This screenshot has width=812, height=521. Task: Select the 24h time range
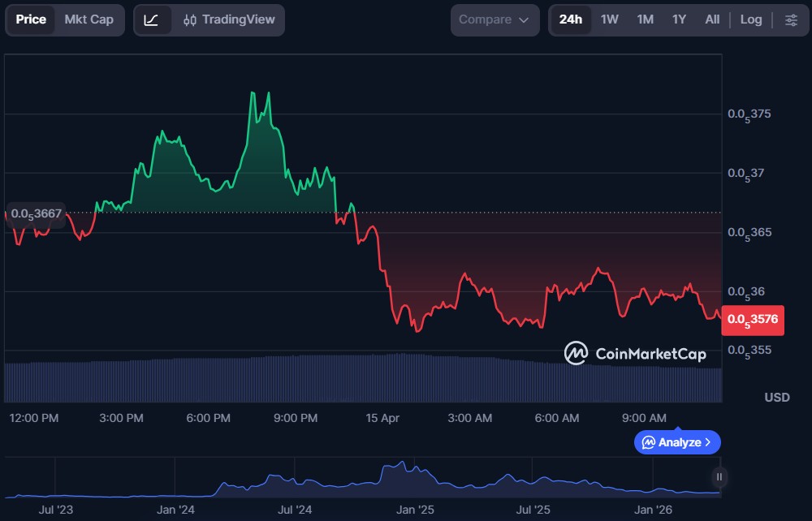point(571,19)
